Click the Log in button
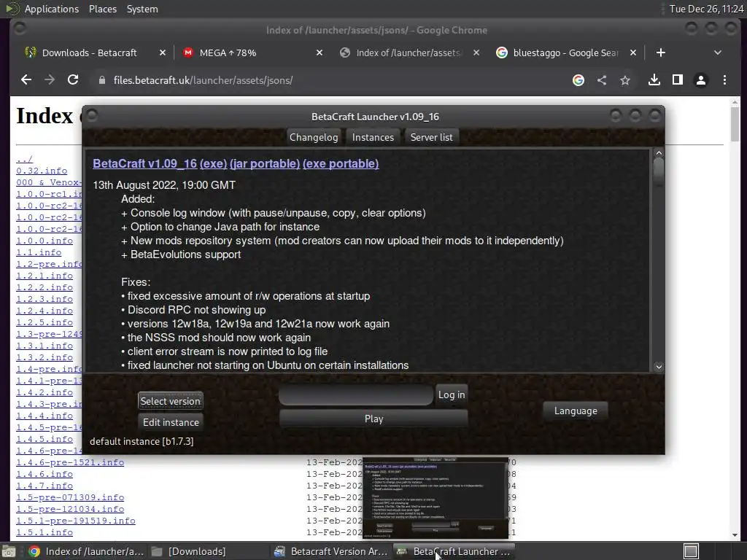747x560 pixels. (452, 394)
